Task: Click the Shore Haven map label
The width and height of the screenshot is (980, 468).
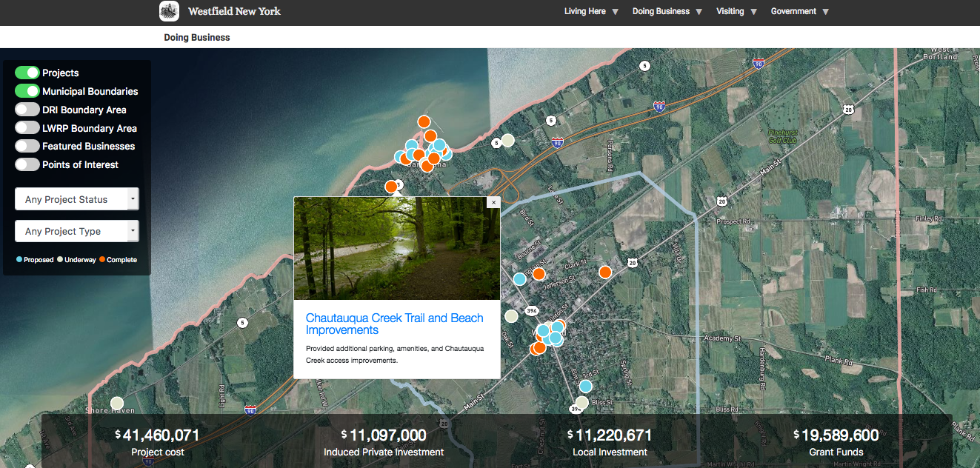Action: pyautogui.click(x=110, y=410)
